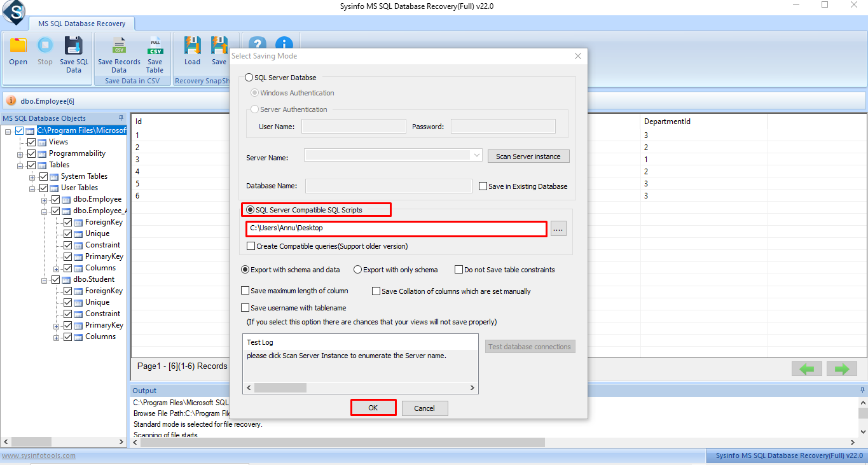Viewport: 868px width, 465px height.
Task: Select the DepartmentId column header
Action: point(666,121)
